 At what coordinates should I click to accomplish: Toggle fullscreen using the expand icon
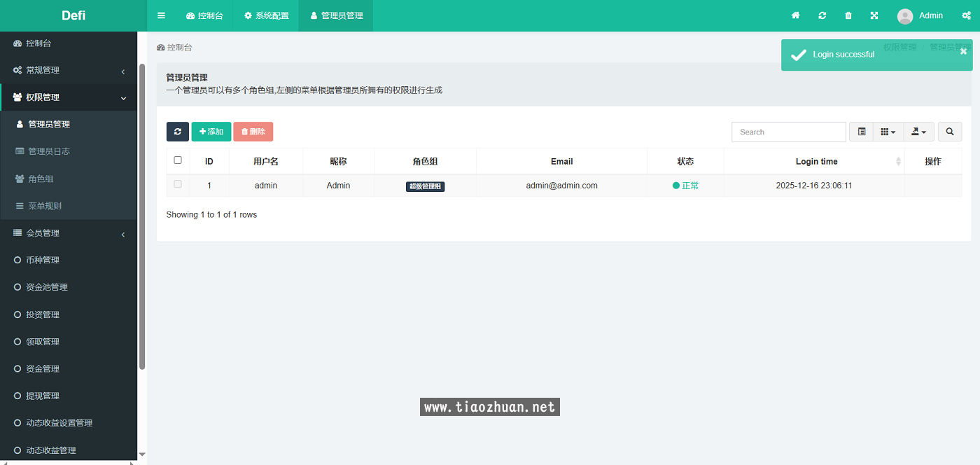click(x=874, y=15)
